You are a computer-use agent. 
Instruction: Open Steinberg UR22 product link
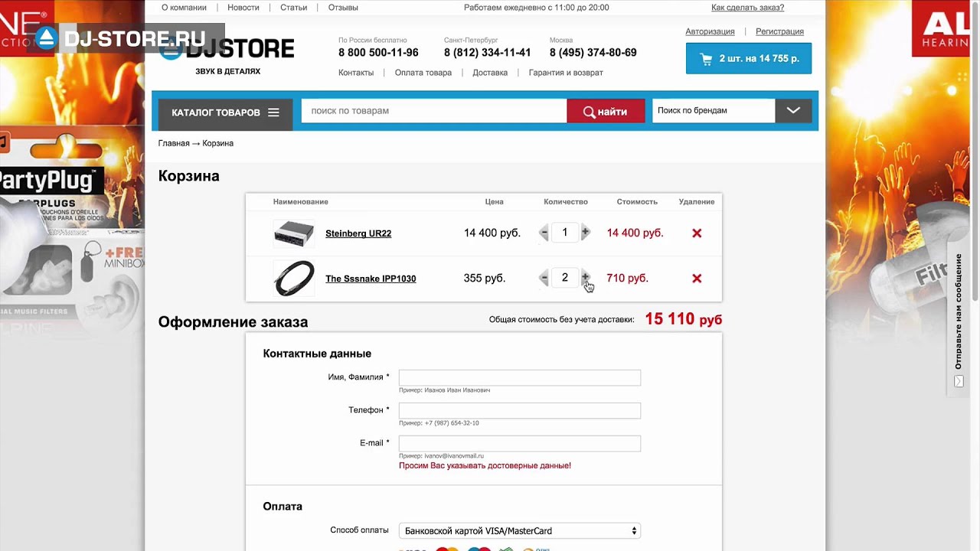pyautogui.click(x=358, y=233)
